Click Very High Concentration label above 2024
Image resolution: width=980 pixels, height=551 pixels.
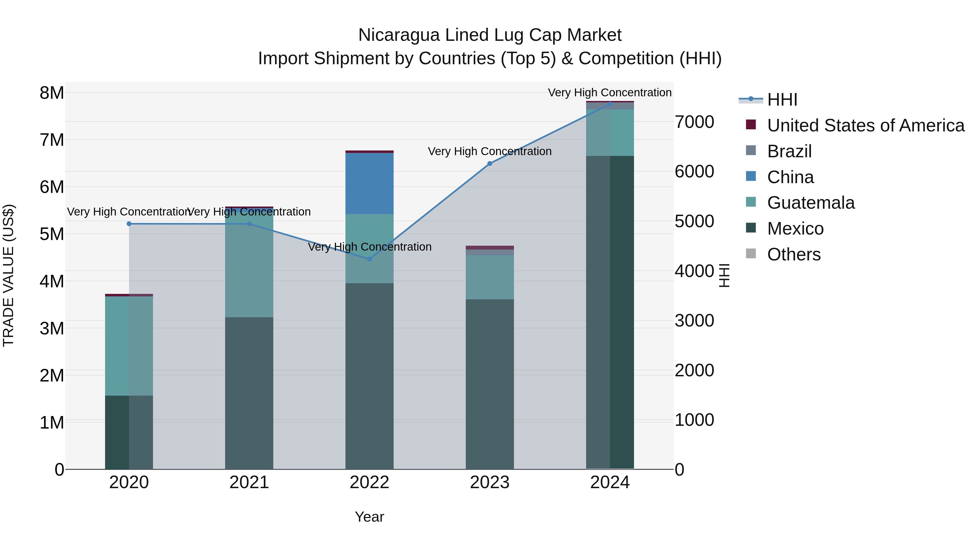610,93
